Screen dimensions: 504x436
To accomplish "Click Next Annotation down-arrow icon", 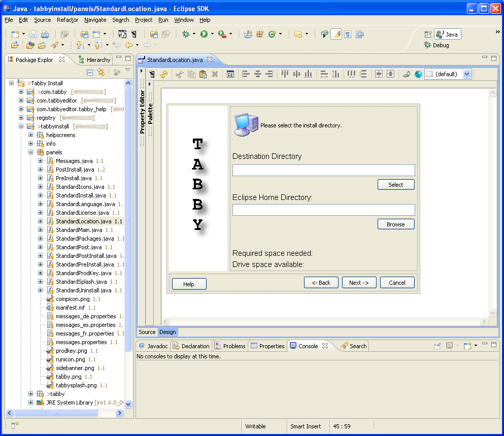I will click(x=80, y=45).
